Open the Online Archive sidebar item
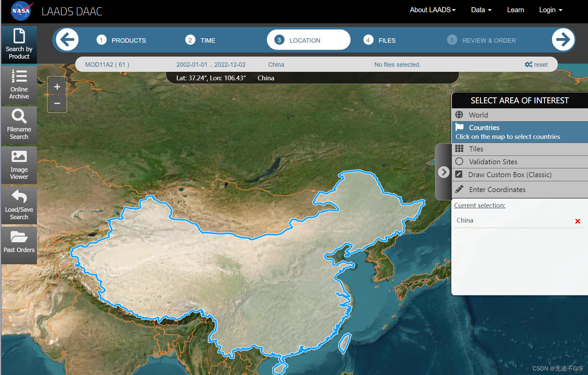 tap(19, 84)
